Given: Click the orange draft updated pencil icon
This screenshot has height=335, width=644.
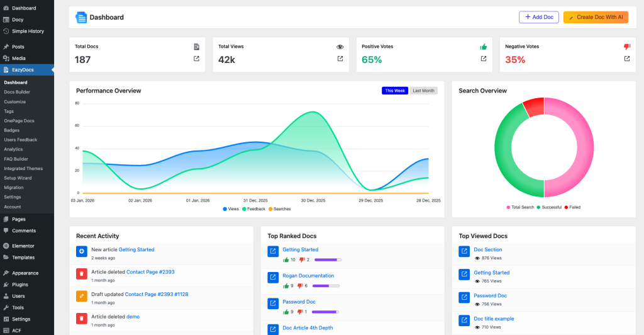Looking at the screenshot, I should [82, 296].
